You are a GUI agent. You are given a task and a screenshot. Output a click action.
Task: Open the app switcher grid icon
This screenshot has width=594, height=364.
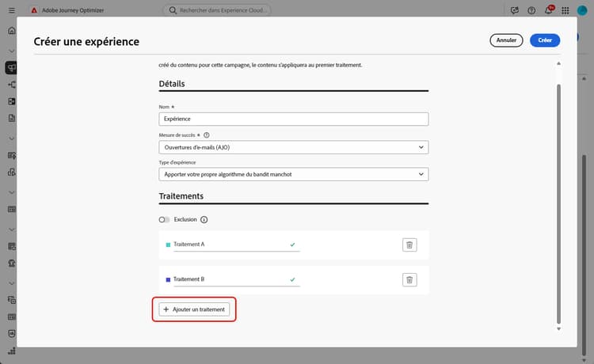[565, 10]
